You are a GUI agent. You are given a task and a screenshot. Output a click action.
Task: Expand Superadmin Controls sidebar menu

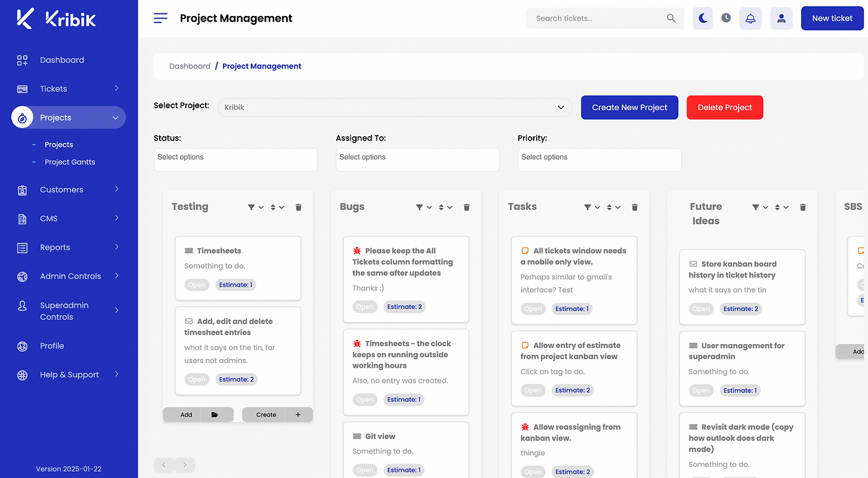pyautogui.click(x=68, y=311)
